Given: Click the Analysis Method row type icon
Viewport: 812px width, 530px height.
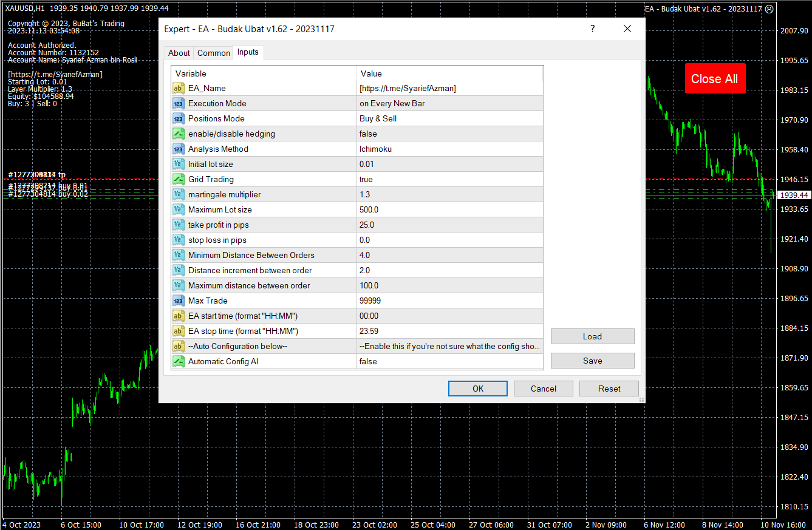Looking at the screenshot, I should point(179,149).
